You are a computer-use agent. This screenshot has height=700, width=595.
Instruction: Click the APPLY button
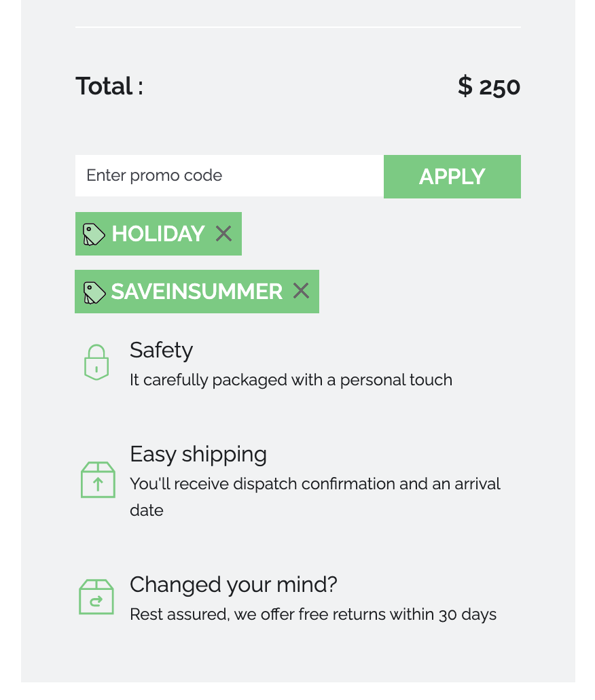pos(452,176)
